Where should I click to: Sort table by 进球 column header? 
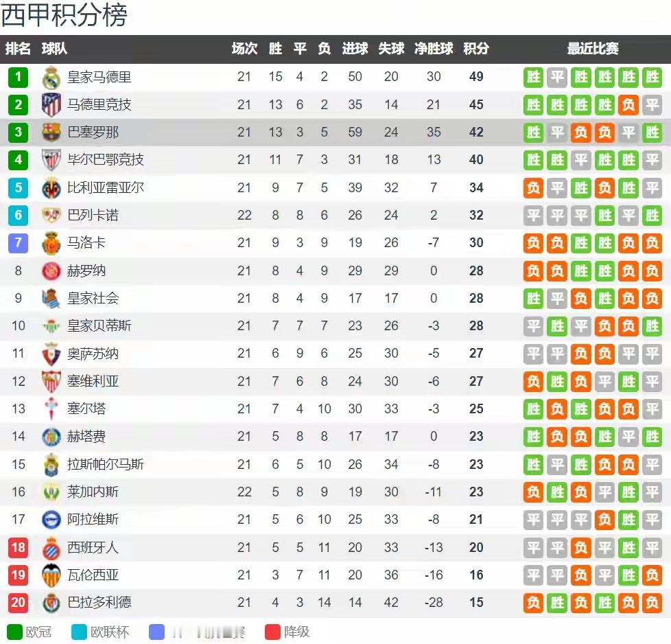pyautogui.click(x=355, y=48)
